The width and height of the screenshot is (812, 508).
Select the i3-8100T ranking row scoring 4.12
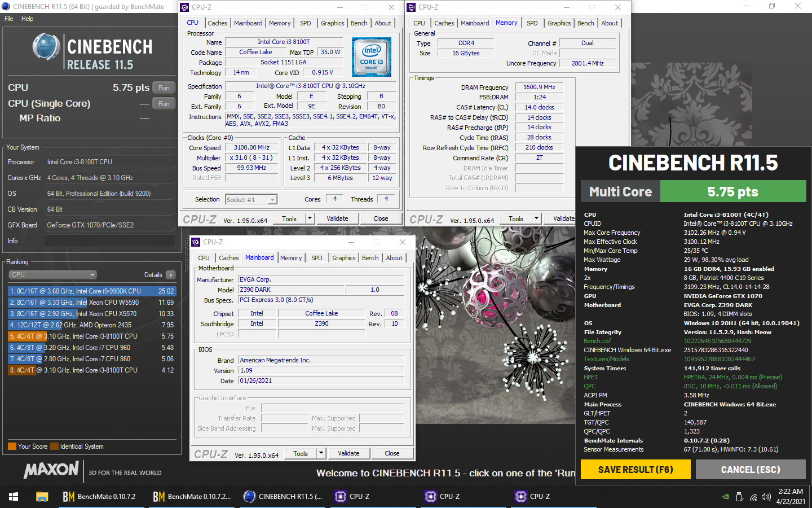click(x=91, y=370)
